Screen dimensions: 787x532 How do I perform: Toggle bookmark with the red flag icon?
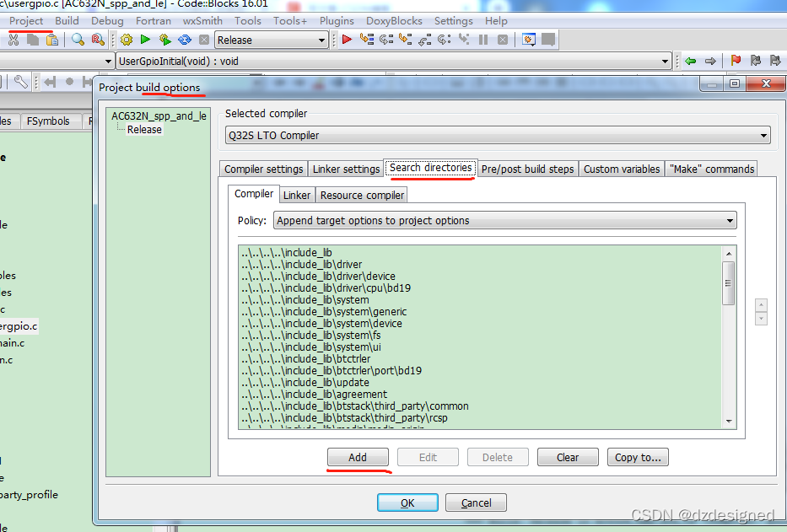[x=736, y=61]
